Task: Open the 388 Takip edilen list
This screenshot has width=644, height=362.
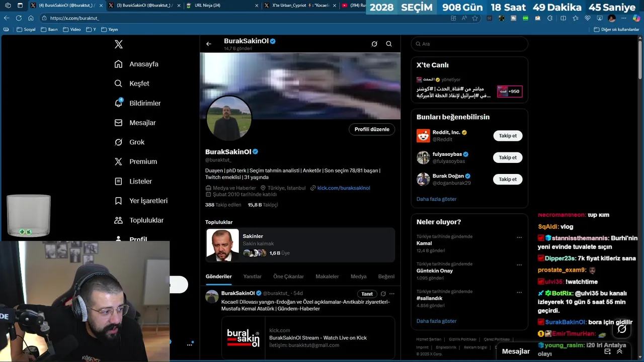Action: pyautogui.click(x=223, y=205)
